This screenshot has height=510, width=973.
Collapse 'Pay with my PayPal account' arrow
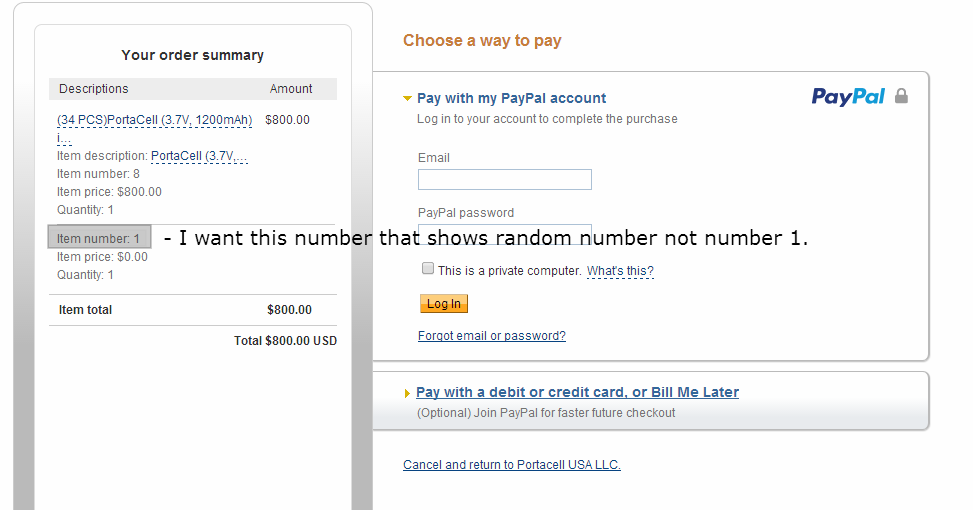tap(407, 99)
